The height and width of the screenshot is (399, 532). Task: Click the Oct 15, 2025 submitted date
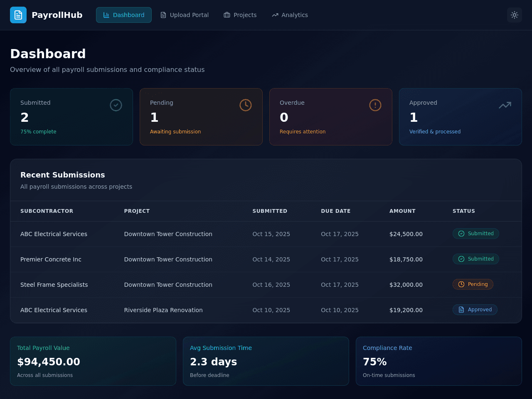(x=271, y=234)
